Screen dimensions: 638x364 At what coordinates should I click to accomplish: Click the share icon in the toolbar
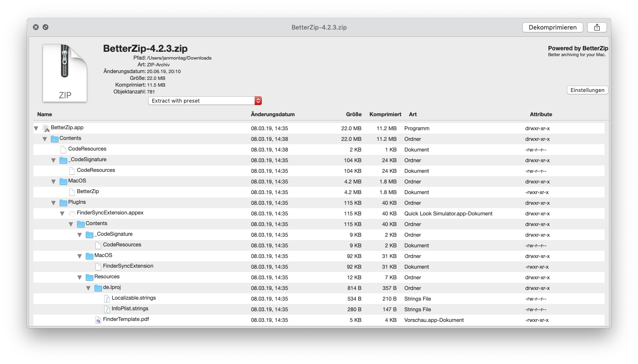coord(597,27)
